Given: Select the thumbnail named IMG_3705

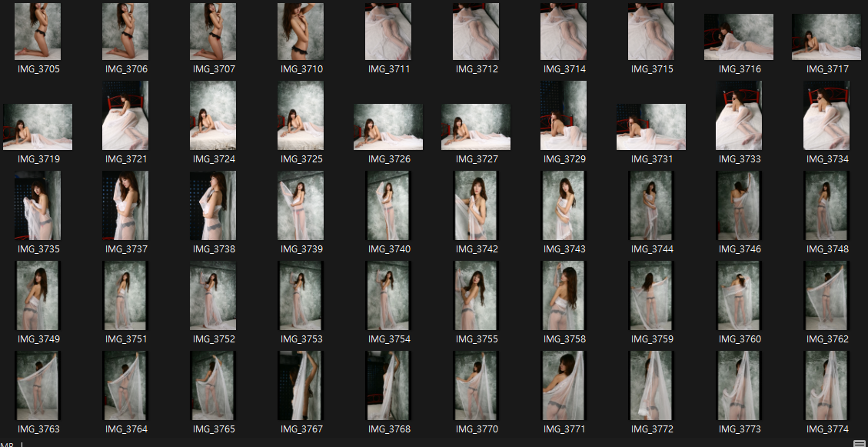Looking at the screenshot, I should (37, 32).
